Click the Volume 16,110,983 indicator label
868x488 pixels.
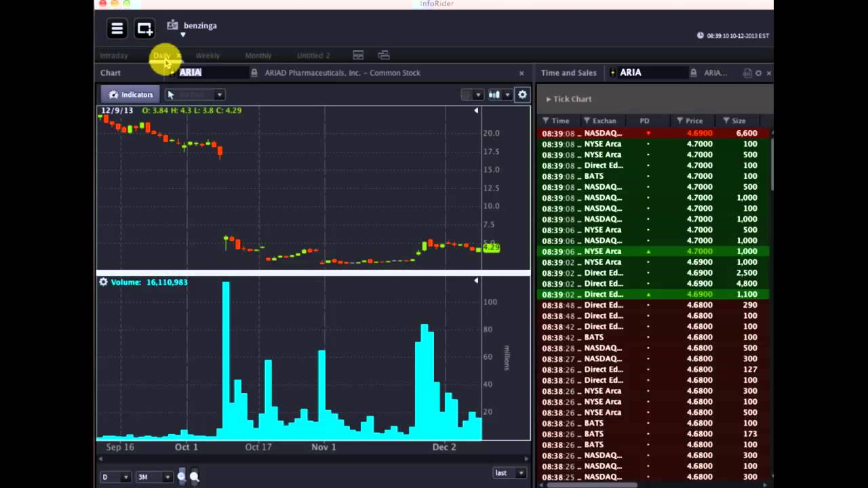pyautogui.click(x=149, y=282)
